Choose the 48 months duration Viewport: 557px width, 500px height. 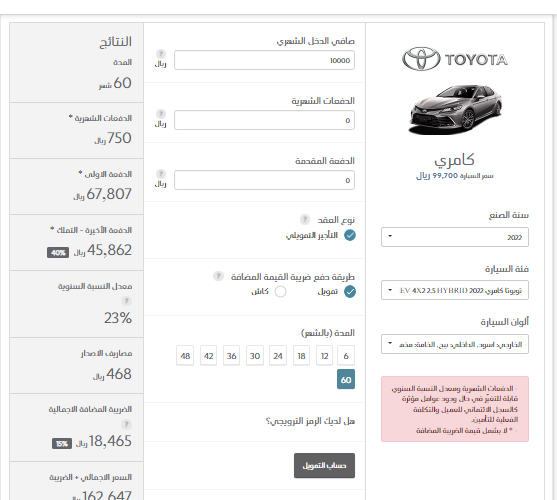click(185, 355)
